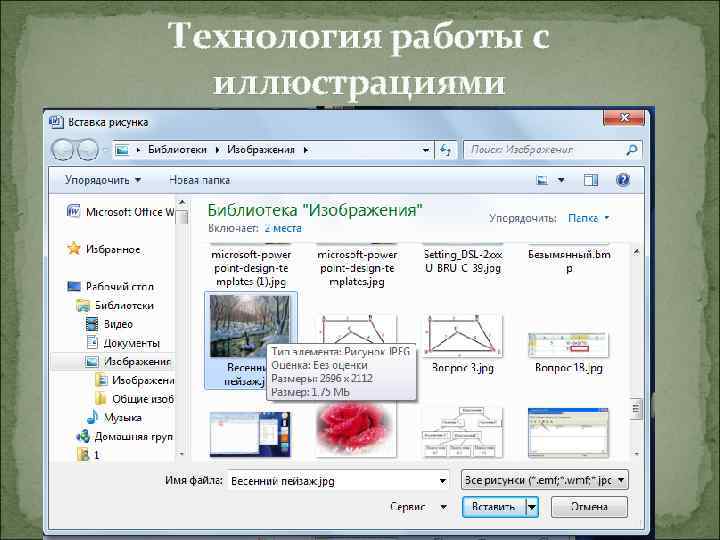Click the Имя файла text field
720x540 pixels.
coord(332,481)
